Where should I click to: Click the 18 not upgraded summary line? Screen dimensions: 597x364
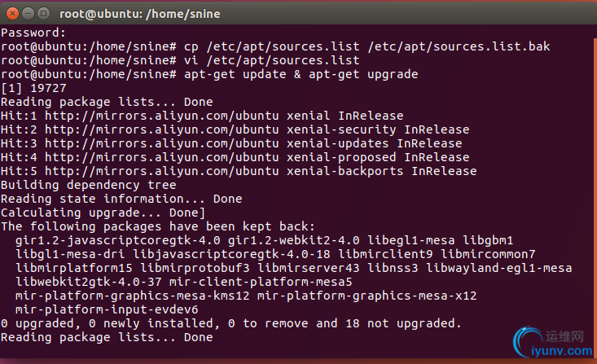tap(230, 323)
